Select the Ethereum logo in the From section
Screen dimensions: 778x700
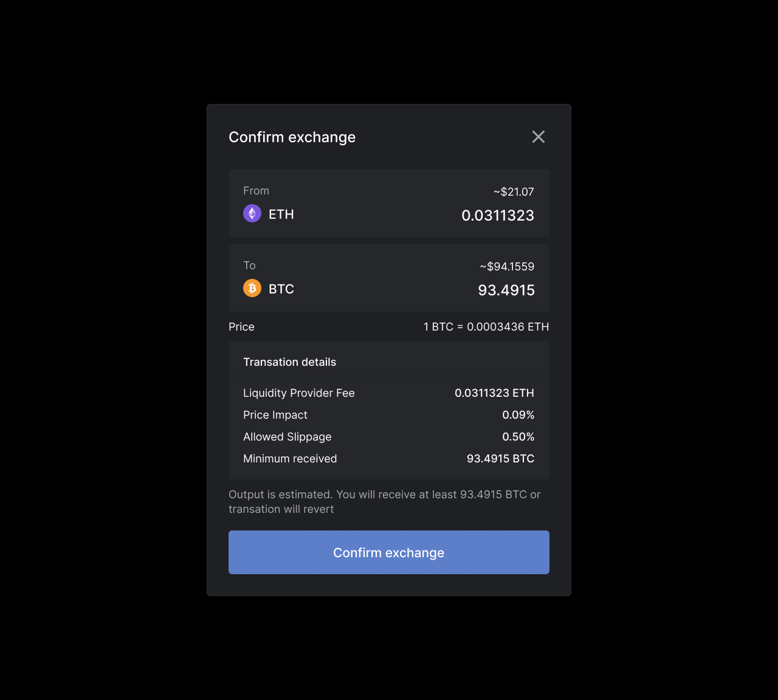point(252,213)
